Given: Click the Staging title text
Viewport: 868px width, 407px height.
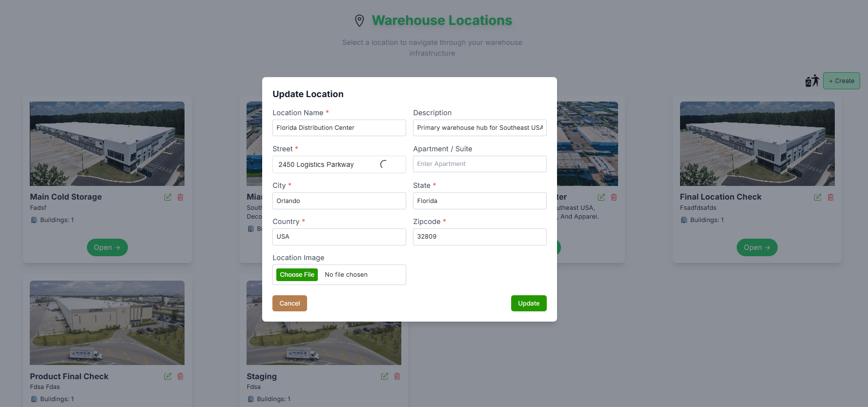Looking at the screenshot, I should point(262,376).
